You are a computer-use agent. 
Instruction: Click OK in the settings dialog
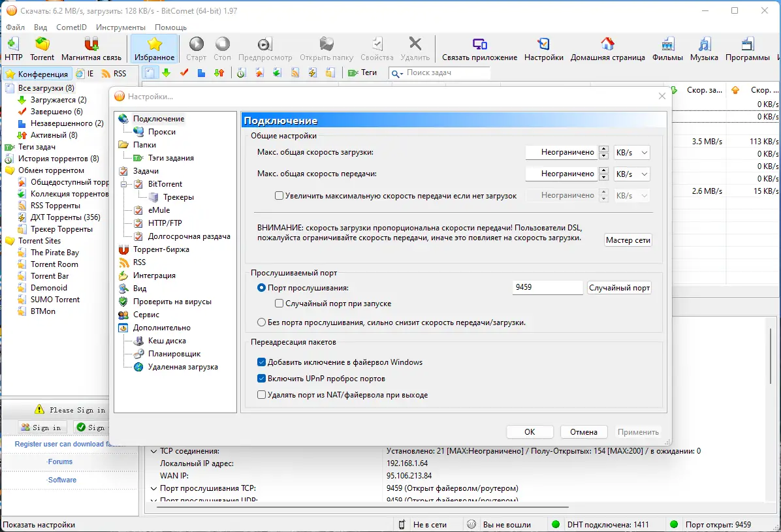pyautogui.click(x=530, y=432)
